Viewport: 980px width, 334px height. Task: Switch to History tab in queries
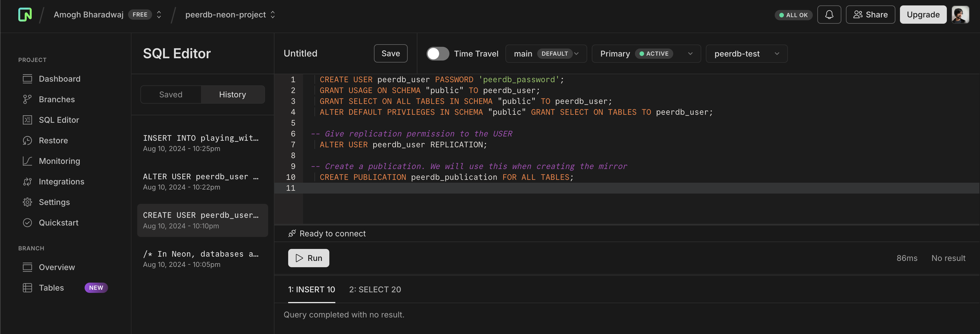(x=232, y=94)
